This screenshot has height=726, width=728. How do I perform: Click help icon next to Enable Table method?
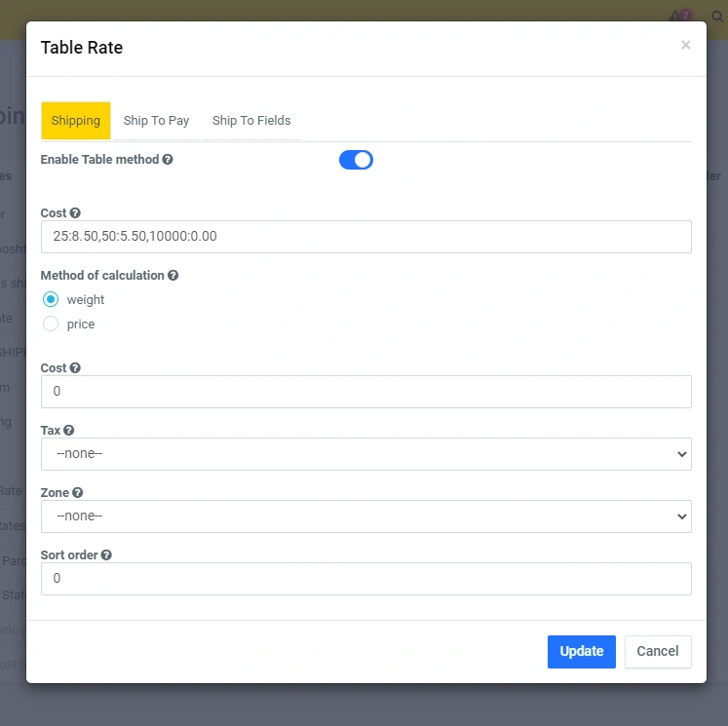point(168,160)
